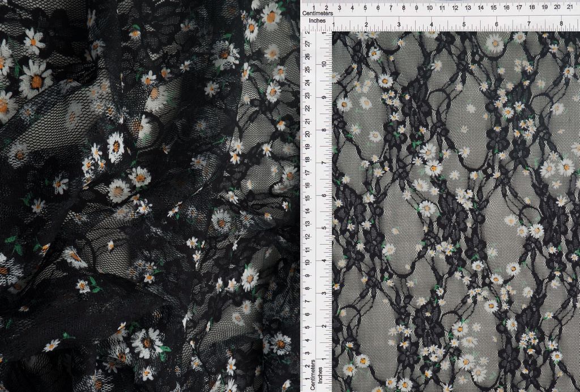Click the 'Inches' label on the vertical ruler

pyautogui.click(x=320, y=375)
